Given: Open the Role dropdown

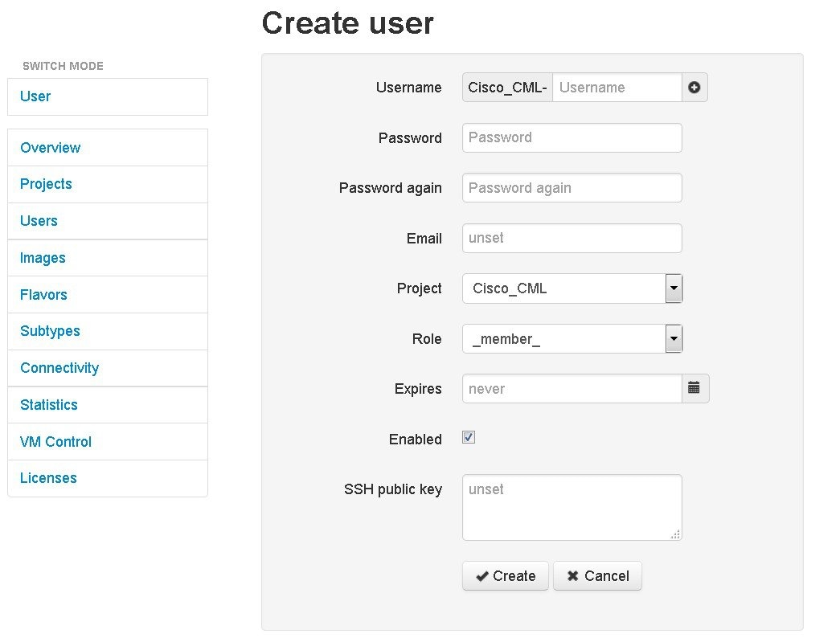Looking at the screenshot, I should coord(674,339).
